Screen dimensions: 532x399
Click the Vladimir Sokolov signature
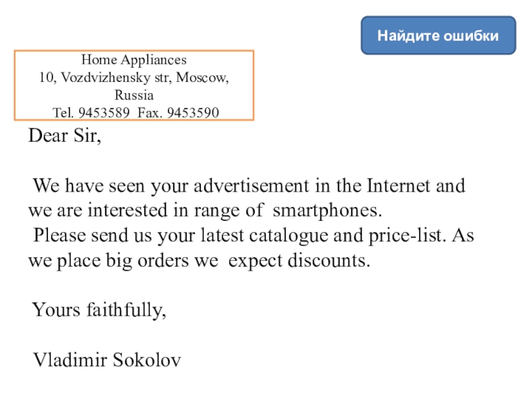[x=107, y=360]
